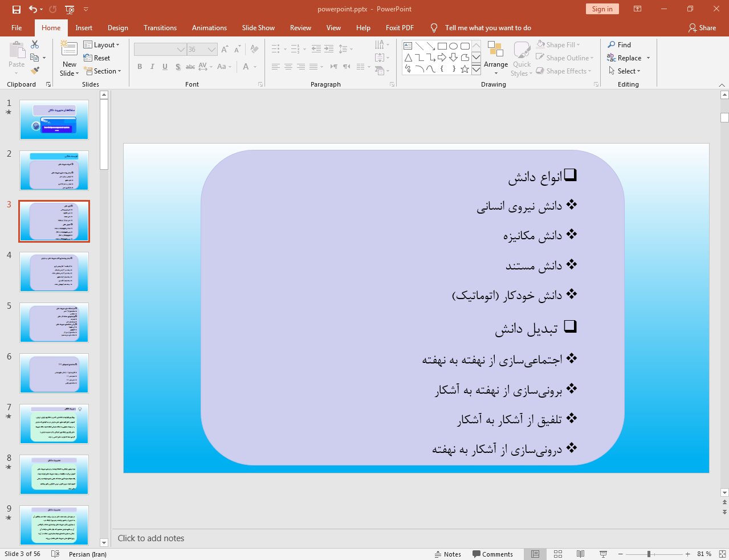The width and height of the screenshot is (729, 560).
Task: Toggle Comments pane in status bar
Action: click(492, 554)
